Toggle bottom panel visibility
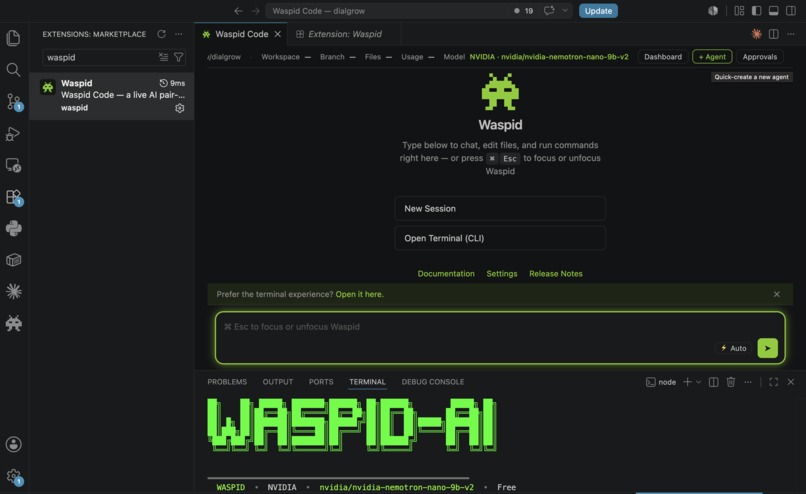The height and width of the screenshot is (494, 806). 774,11
